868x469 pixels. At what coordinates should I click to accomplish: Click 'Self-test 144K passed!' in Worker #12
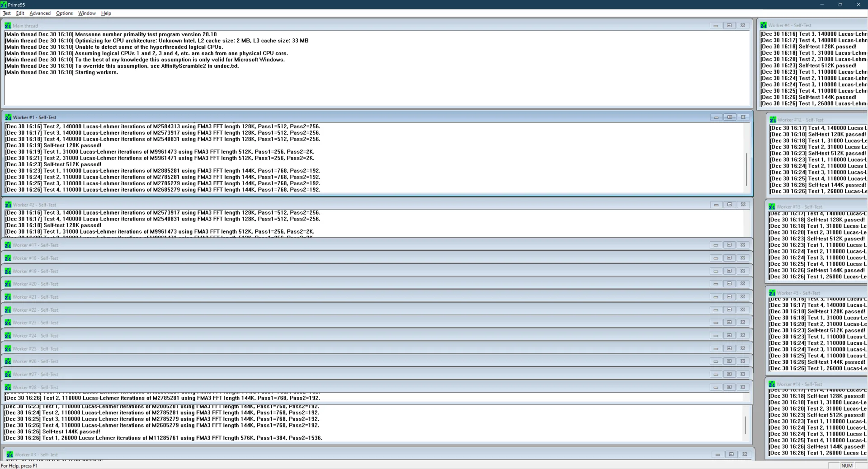click(837, 185)
